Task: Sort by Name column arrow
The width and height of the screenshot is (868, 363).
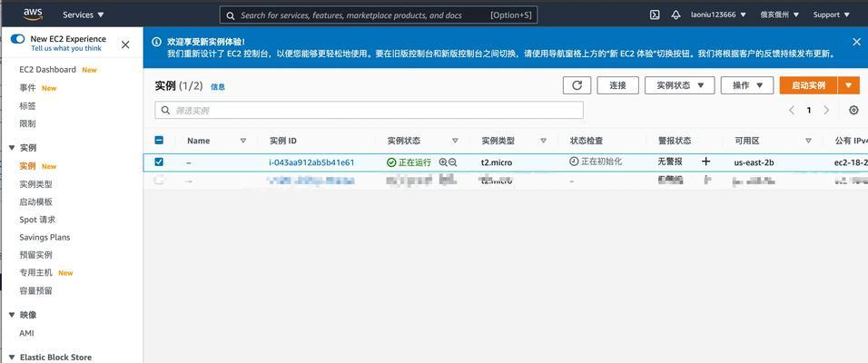Action: [x=243, y=141]
